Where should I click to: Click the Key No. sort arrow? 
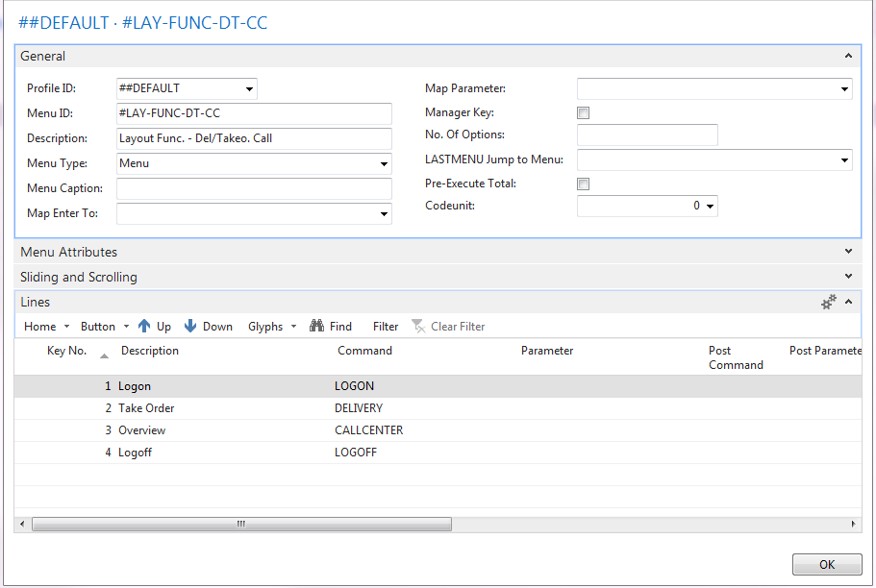coord(104,355)
